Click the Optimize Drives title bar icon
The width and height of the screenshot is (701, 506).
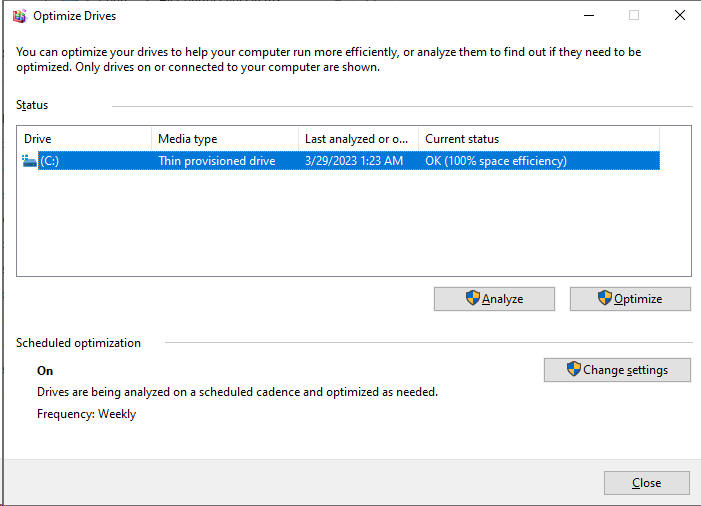point(19,16)
